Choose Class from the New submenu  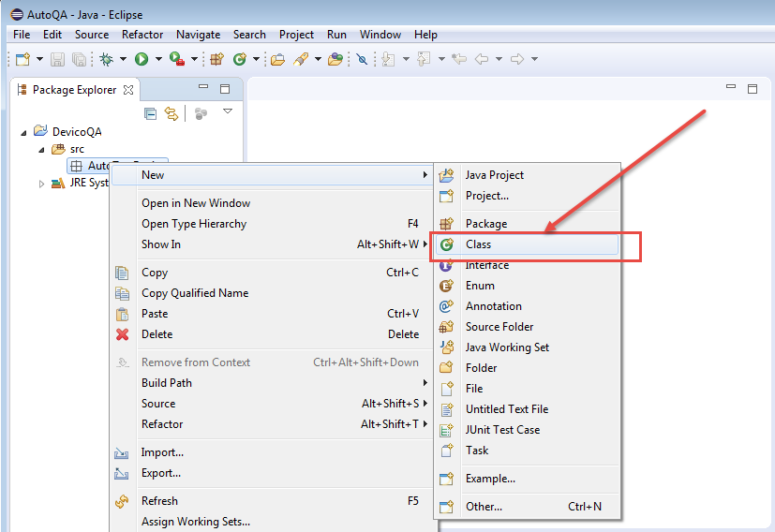[527, 244]
